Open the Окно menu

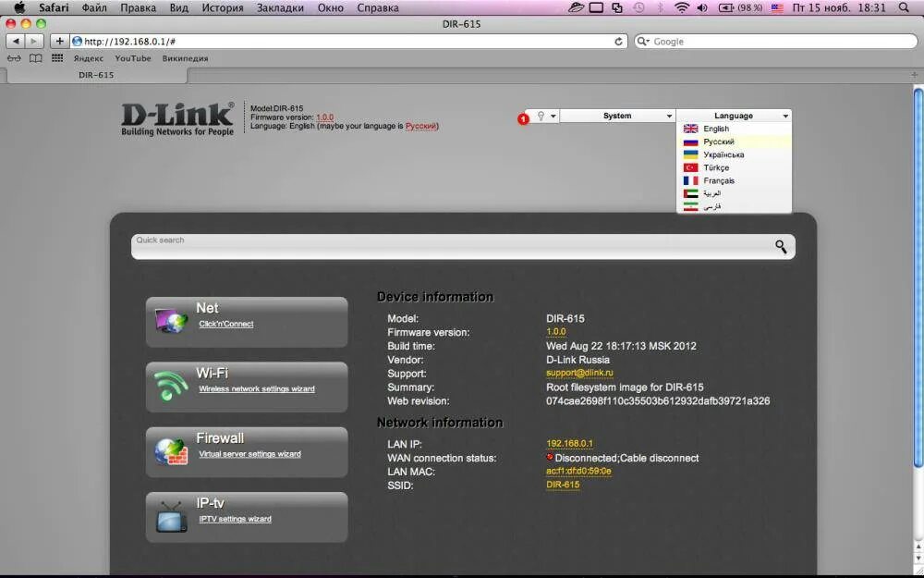pyautogui.click(x=331, y=7)
